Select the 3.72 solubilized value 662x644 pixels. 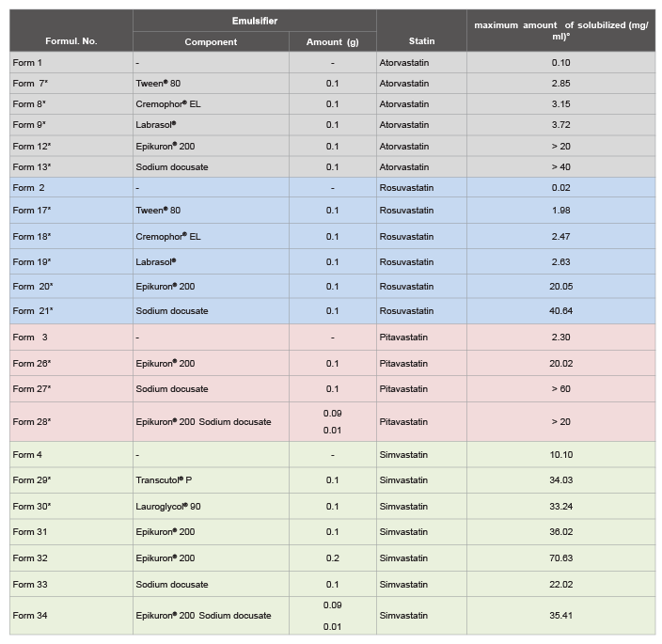pyautogui.click(x=560, y=125)
